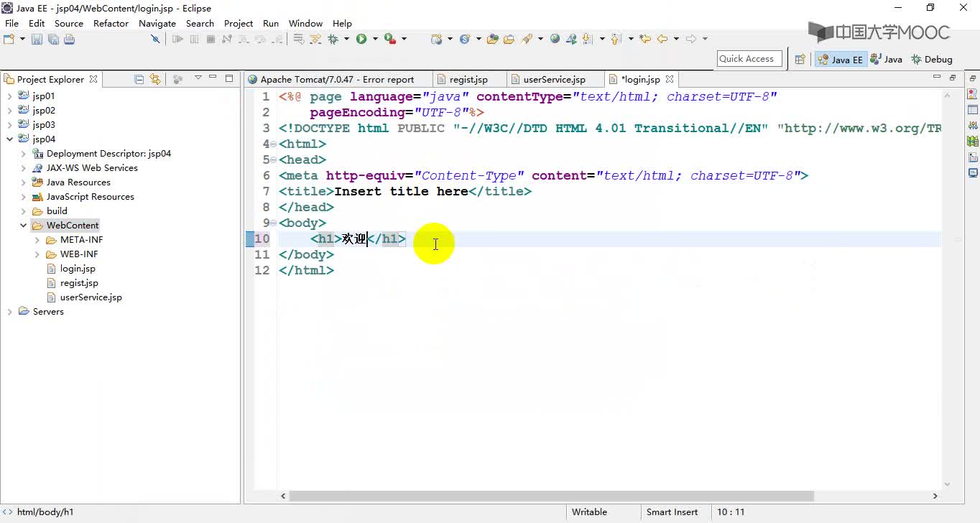
Task: Select Deployment Descriptor: jsp04 node
Action: coord(108,153)
